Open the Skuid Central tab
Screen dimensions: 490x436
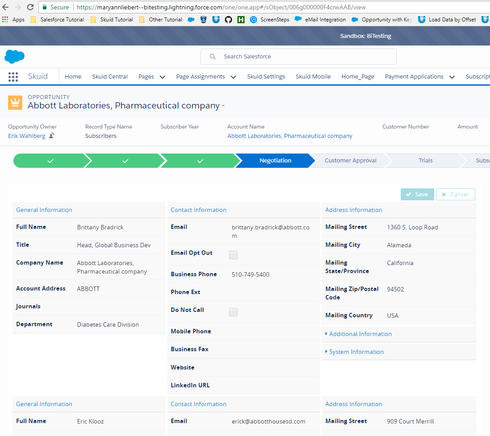pos(110,77)
